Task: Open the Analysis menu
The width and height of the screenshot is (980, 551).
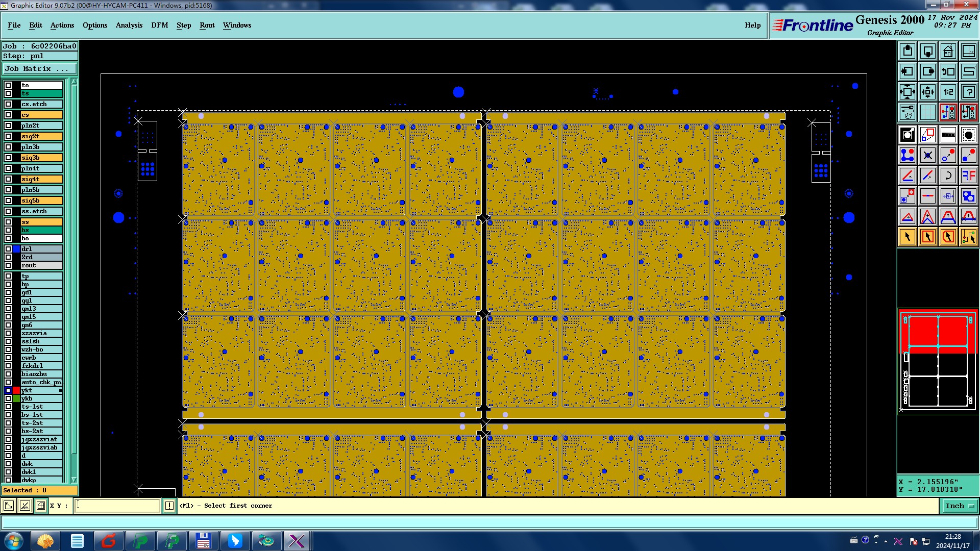Action: tap(129, 25)
